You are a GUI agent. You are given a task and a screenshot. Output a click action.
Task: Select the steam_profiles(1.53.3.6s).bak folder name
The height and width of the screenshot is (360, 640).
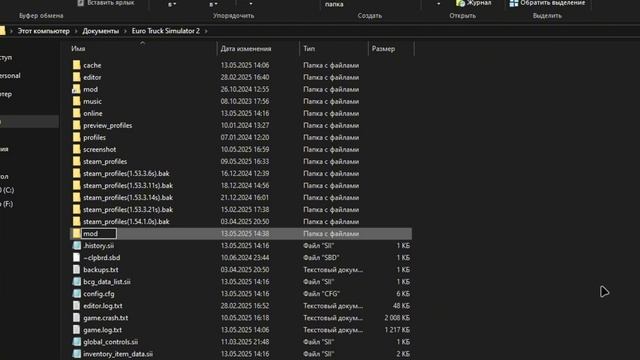point(126,173)
